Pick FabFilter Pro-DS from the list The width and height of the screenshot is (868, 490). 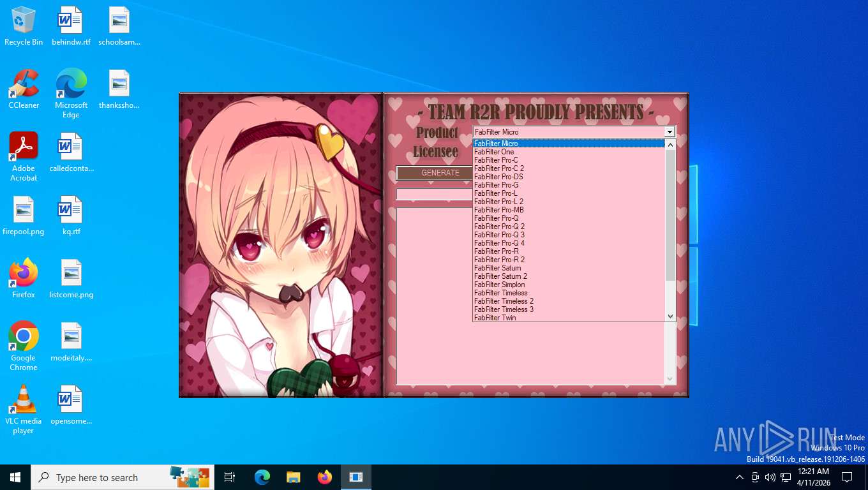pyautogui.click(x=569, y=177)
